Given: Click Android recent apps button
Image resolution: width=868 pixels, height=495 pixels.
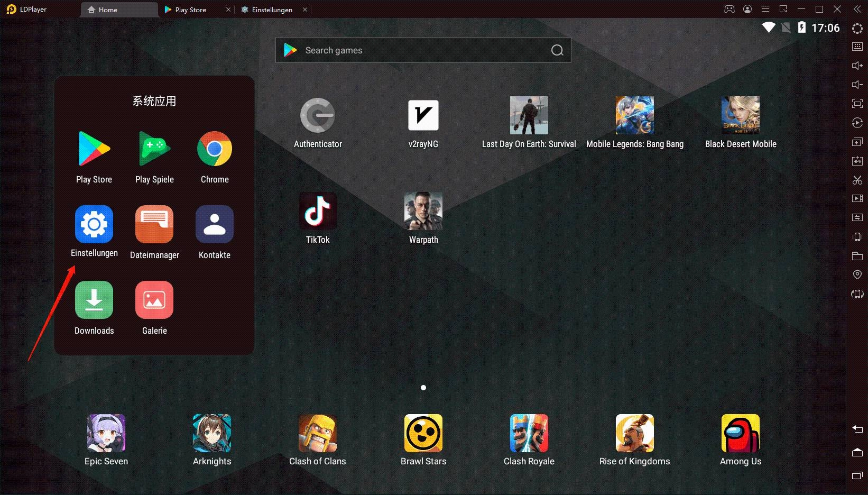Looking at the screenshot, I should tap(857, 475).
